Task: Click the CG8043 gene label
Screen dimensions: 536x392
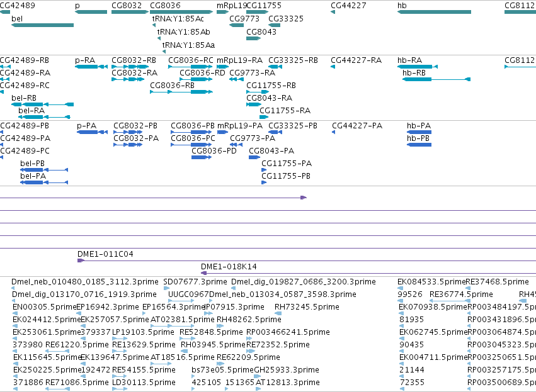Action: (x=261, y=31)
